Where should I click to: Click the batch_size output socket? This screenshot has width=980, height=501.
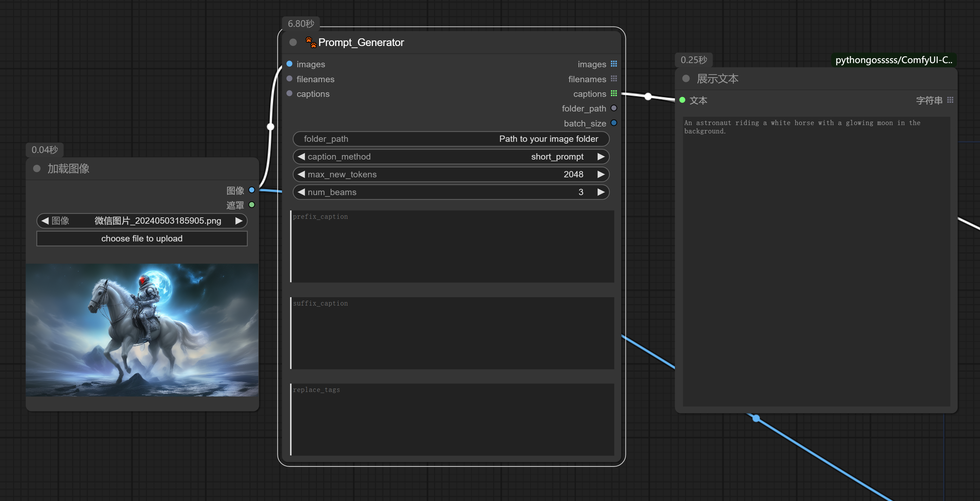coord(614,123)
